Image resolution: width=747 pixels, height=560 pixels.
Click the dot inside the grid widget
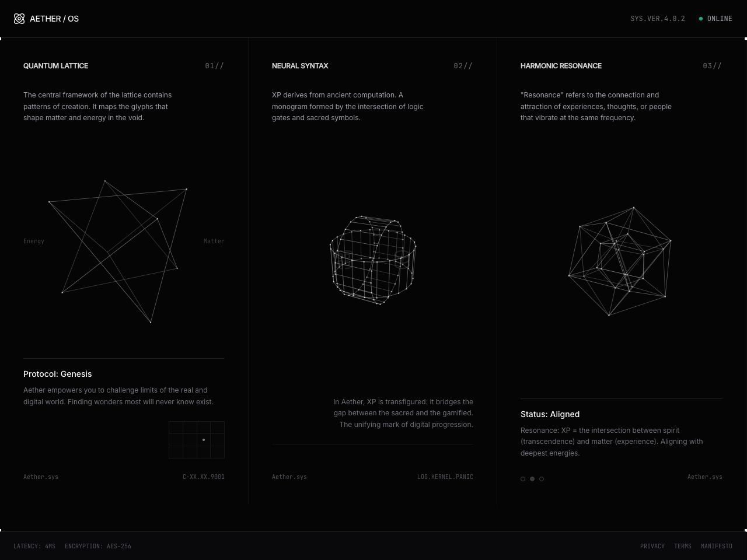(203, 440)
